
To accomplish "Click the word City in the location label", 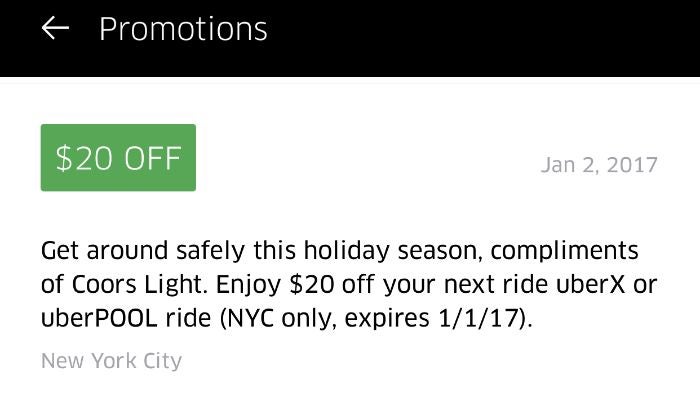I will 162,361.
